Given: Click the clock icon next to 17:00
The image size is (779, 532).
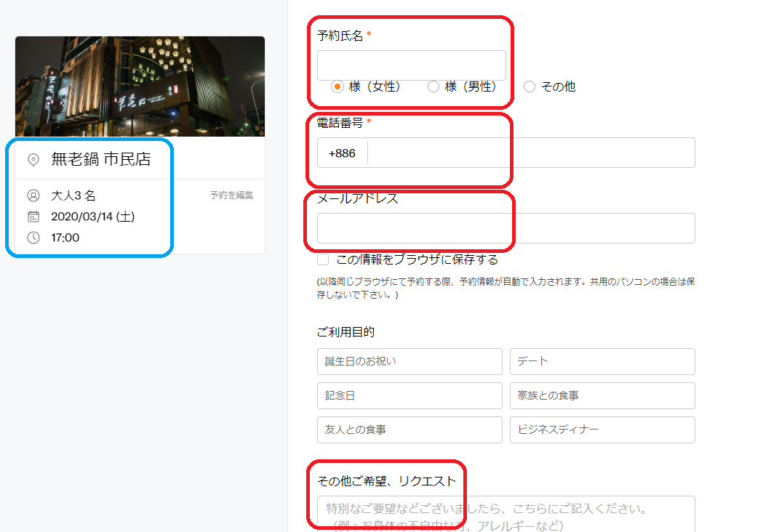Looking at the screenshot, I should tap(33, 238).
